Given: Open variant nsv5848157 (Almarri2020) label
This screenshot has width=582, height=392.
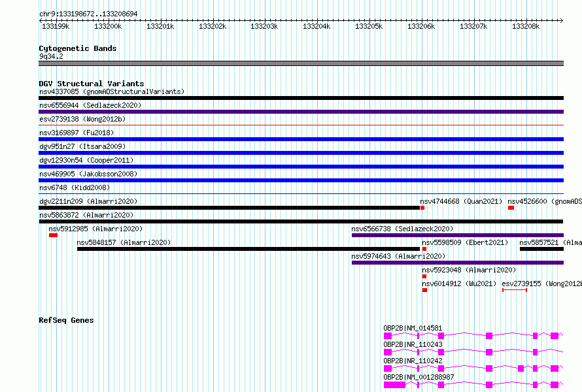Looking at the screenshot, I should (x=124, y=242).
